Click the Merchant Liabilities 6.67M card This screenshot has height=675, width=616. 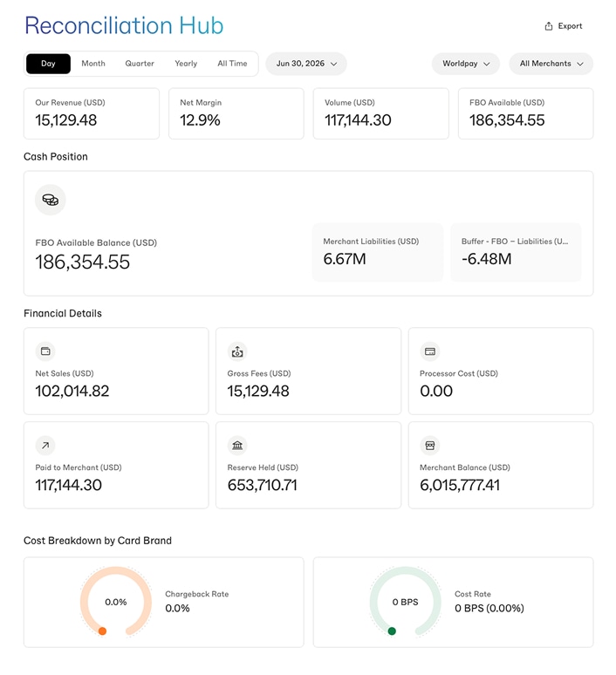(x=378, y=252)
